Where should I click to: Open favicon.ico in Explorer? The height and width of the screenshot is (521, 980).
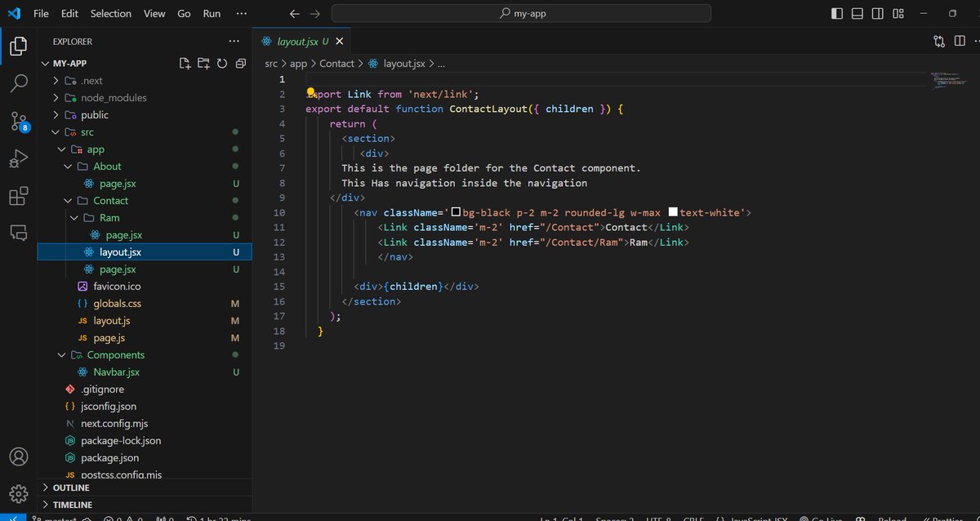[x=117, y=287]
